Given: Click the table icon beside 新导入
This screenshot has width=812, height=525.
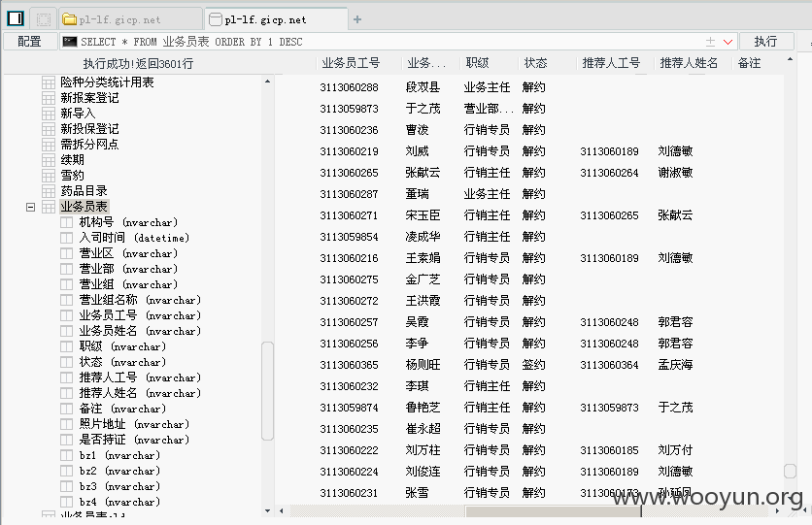Looking at the screenshot, I should tap(49, 114).
